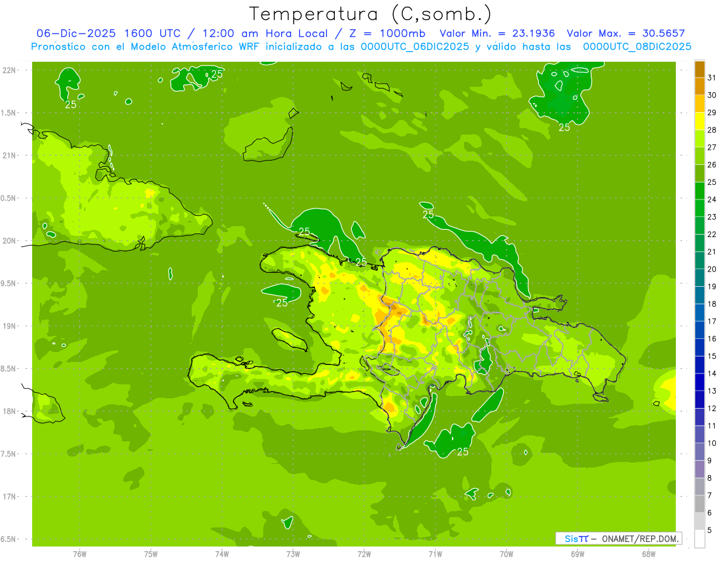Click the 'Valor Max. = 30.5657' value
This screenshot has width=728, height=562.
pos(625,33)
